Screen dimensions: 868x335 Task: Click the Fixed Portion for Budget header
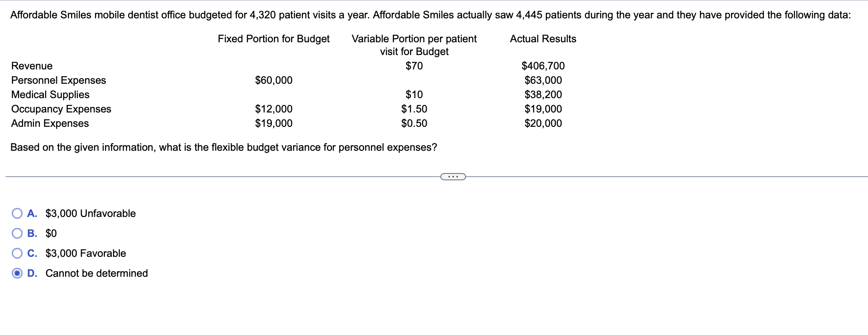273,39
